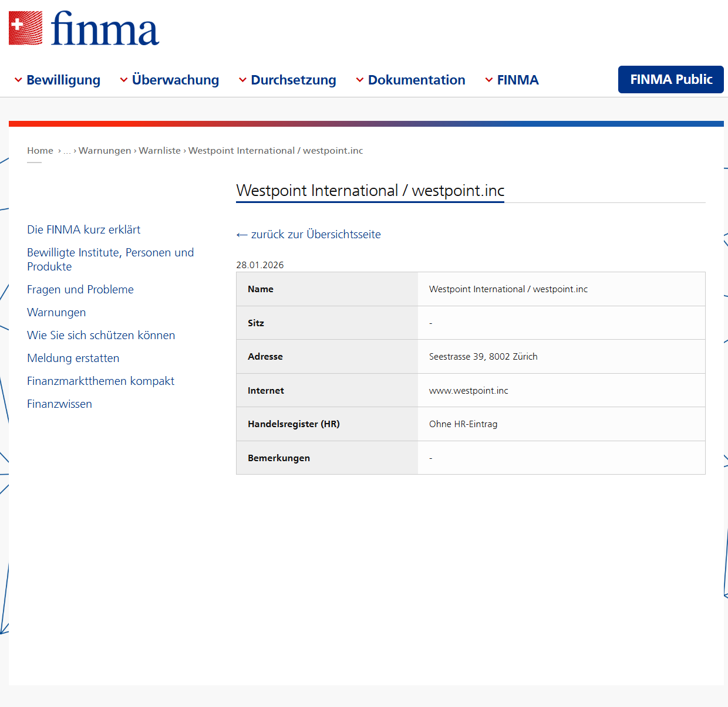Open the FINMA navigation menu
Screen dimensions: 728x707
point(518,80)
